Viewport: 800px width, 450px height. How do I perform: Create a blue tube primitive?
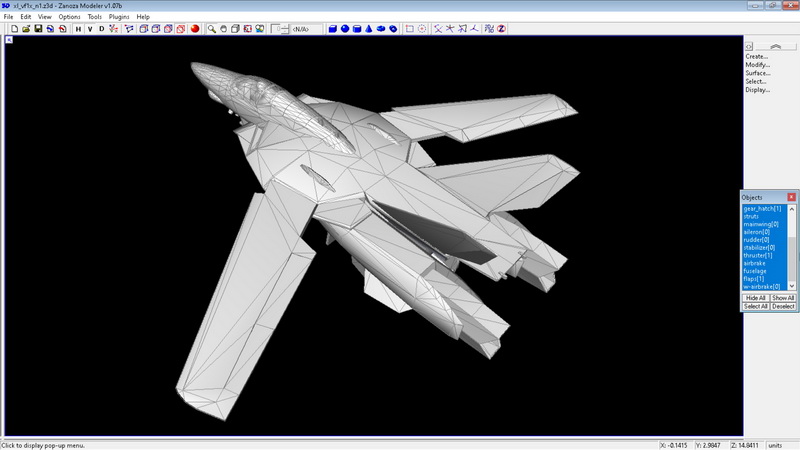pos(393,29)
